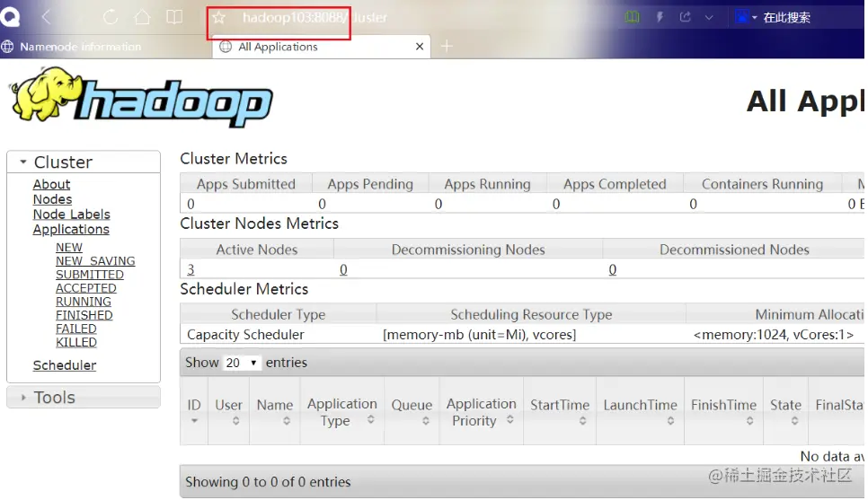Click the <memory:1024, vCores:1> value

[774, 335]
